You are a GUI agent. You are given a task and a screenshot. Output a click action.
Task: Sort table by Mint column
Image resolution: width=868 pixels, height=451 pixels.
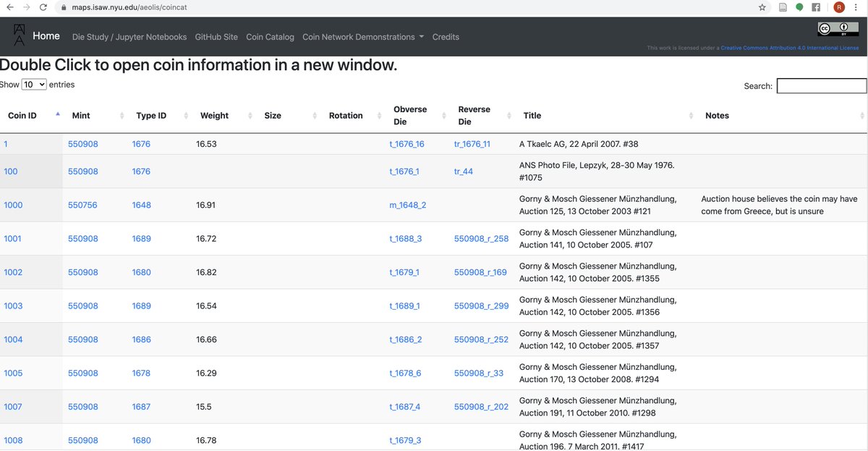[95, 116]
